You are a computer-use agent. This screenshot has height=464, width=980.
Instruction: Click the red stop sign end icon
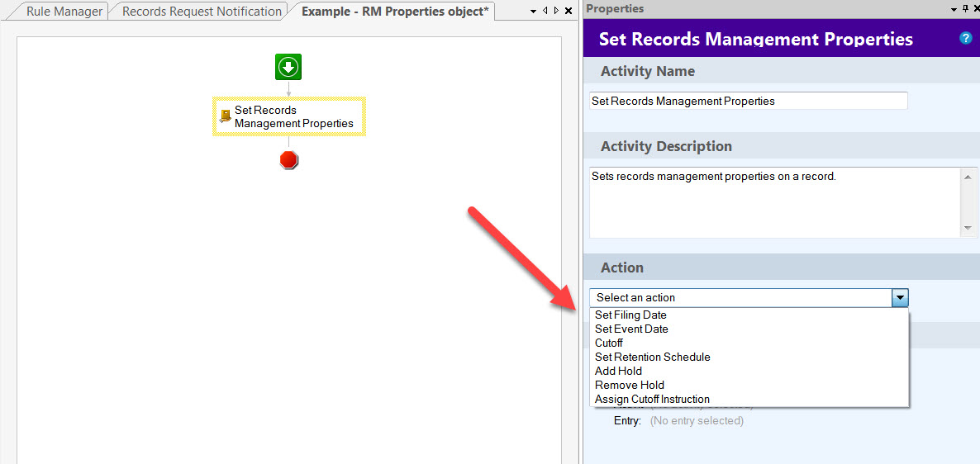point(288,160)
